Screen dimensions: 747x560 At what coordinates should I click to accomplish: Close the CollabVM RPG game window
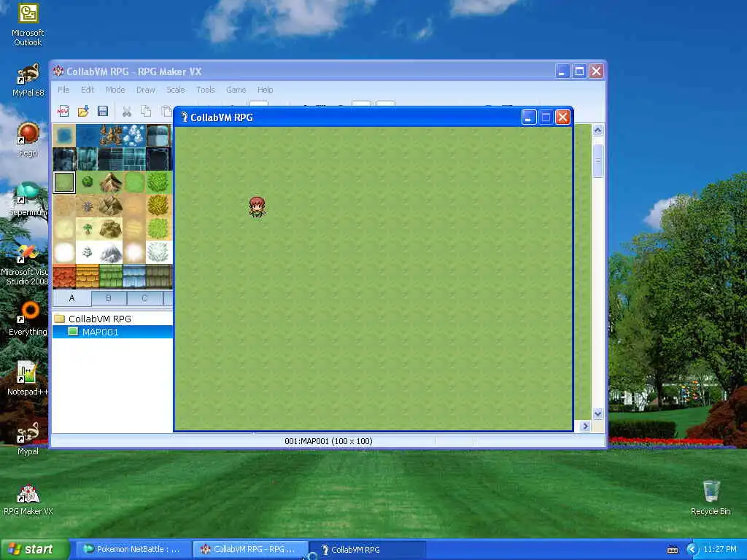click(562, 117)
